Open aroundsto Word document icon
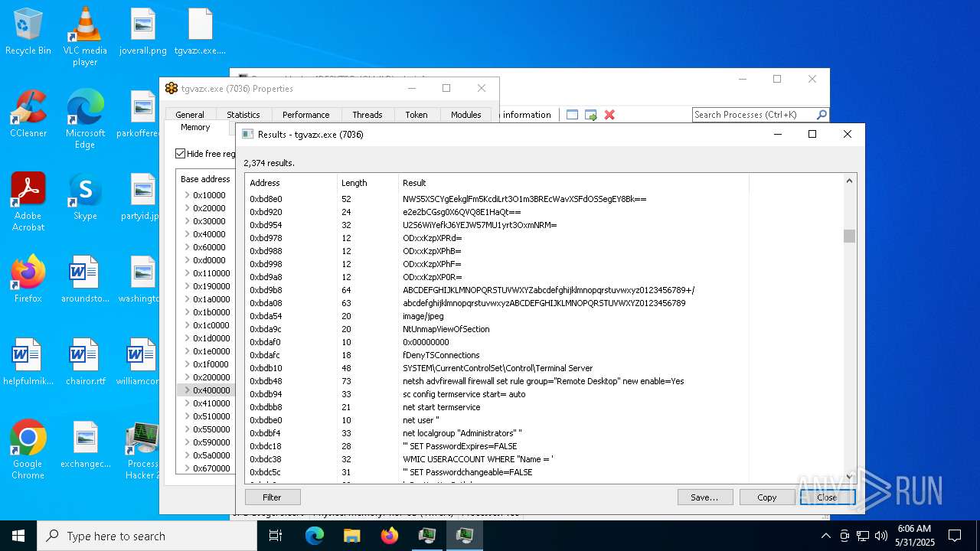Screen dimensions: 980x551 pos(85,279)
